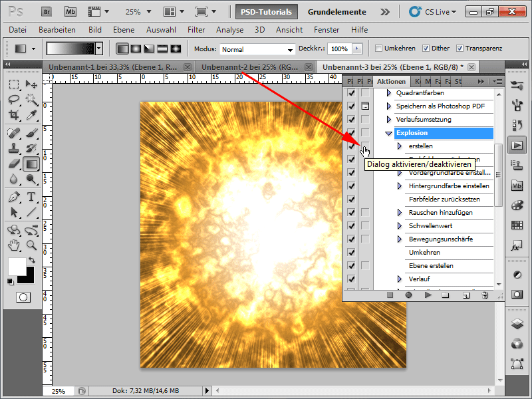Select the PSD-Tutorials workspace
Viewport: 532px width, 399px height.
click(x=267, y=12)
